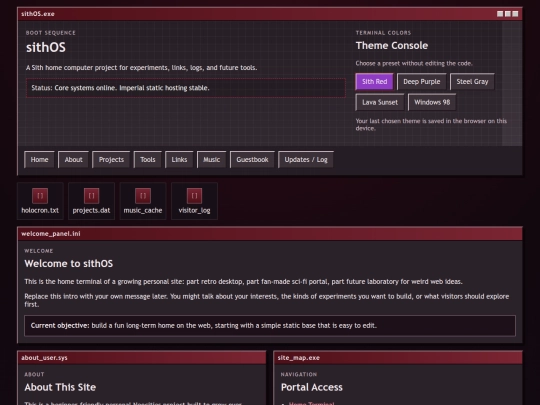This screenshot has height=405, width=540.
Task: Open the projects.dat desktop icon
Action: 91,201
